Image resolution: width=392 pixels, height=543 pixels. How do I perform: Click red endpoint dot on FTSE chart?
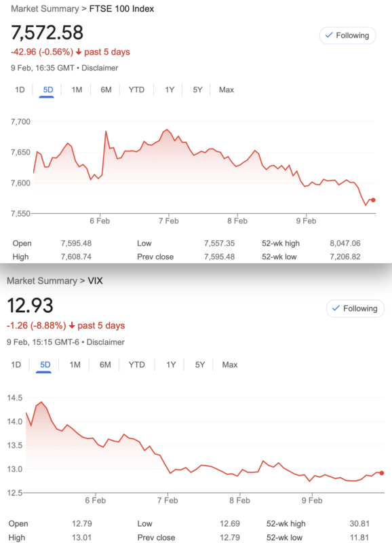pos(373,200)
